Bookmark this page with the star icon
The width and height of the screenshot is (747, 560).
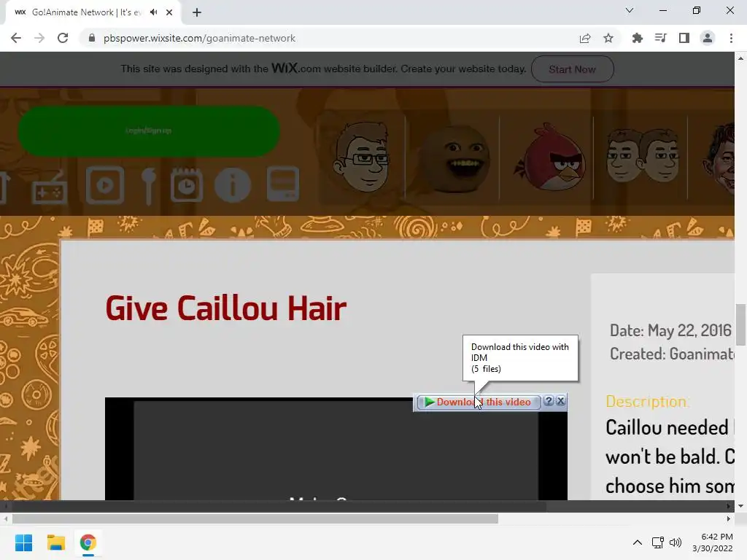[x=608, y=38]
